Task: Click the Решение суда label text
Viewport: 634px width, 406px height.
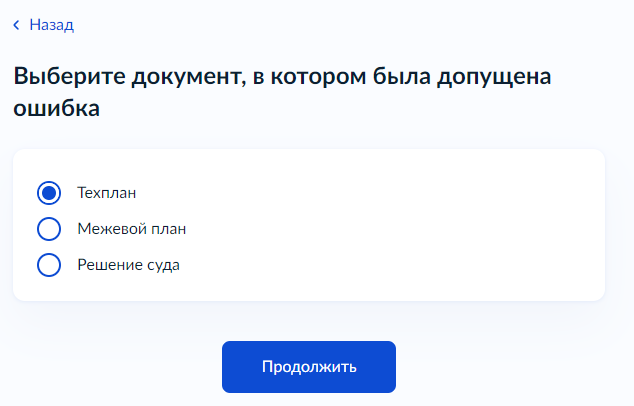Action: pyautogui.click(x=129, y=265)
